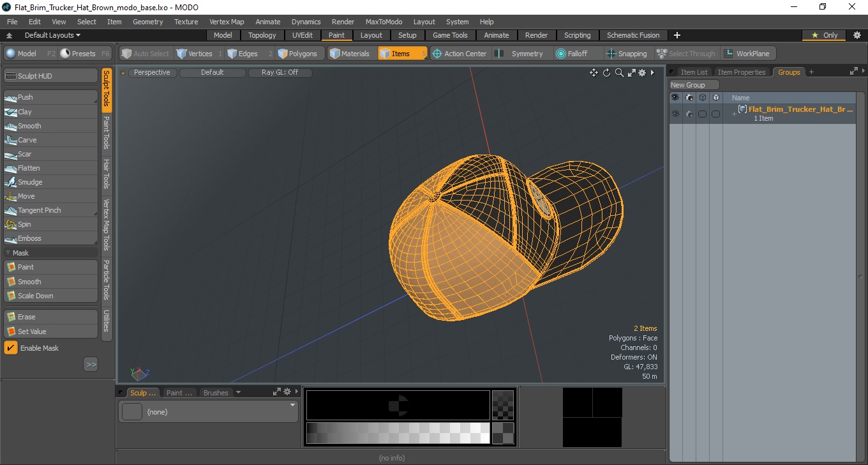
Task: Choose the mask Smooth tool
Action: point(50,282)
